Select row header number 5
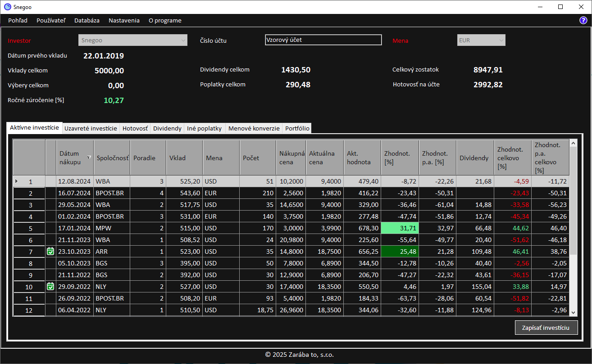 click(x=29, y=228)
